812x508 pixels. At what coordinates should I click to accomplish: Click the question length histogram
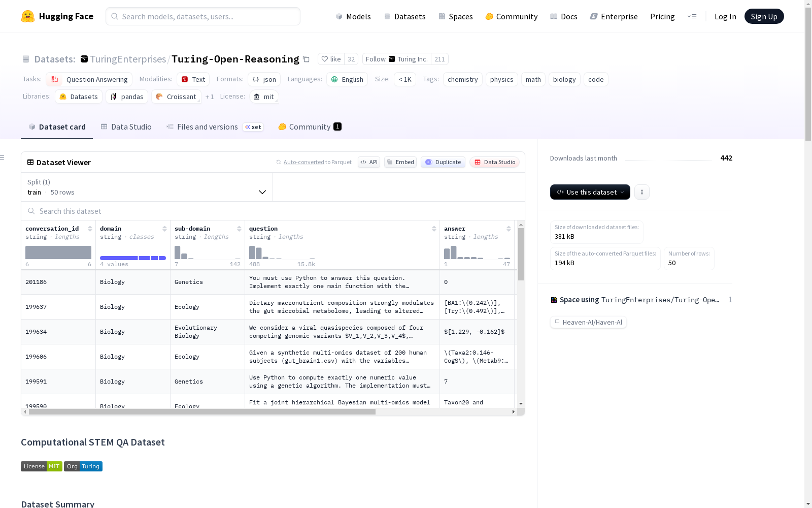point(282,252)
